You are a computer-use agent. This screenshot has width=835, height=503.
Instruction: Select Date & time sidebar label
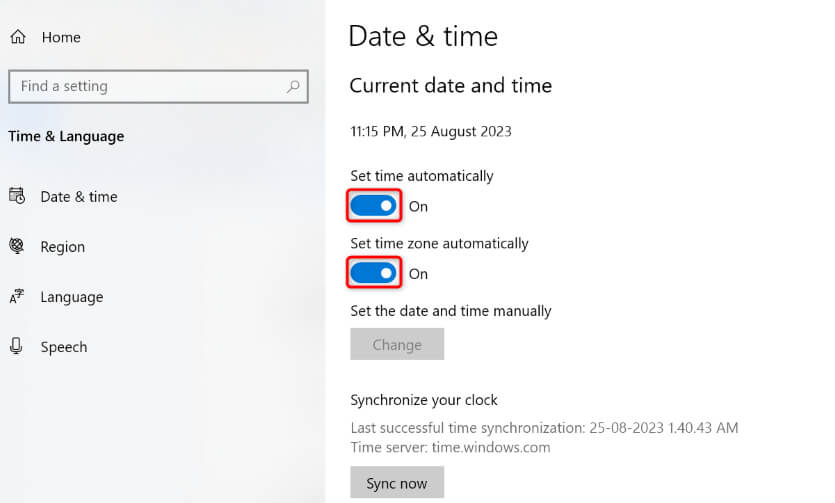pyautogui.click(x=79, y=197)
